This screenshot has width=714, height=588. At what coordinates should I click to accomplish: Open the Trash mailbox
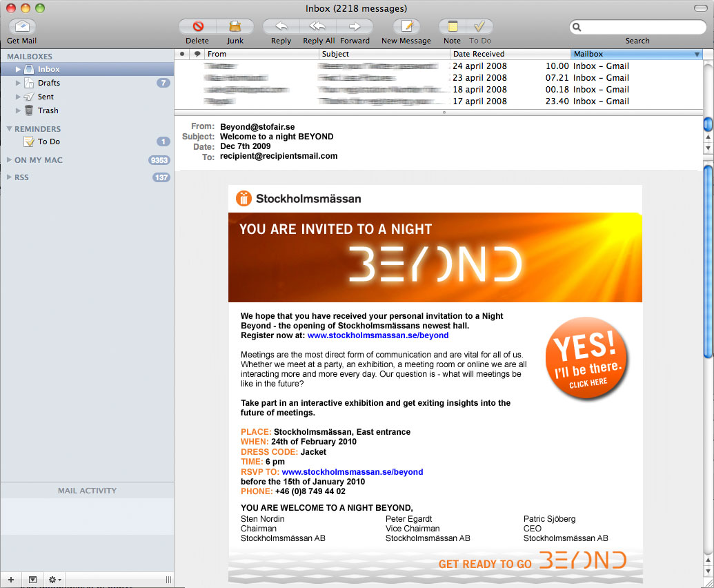(87, 110)
